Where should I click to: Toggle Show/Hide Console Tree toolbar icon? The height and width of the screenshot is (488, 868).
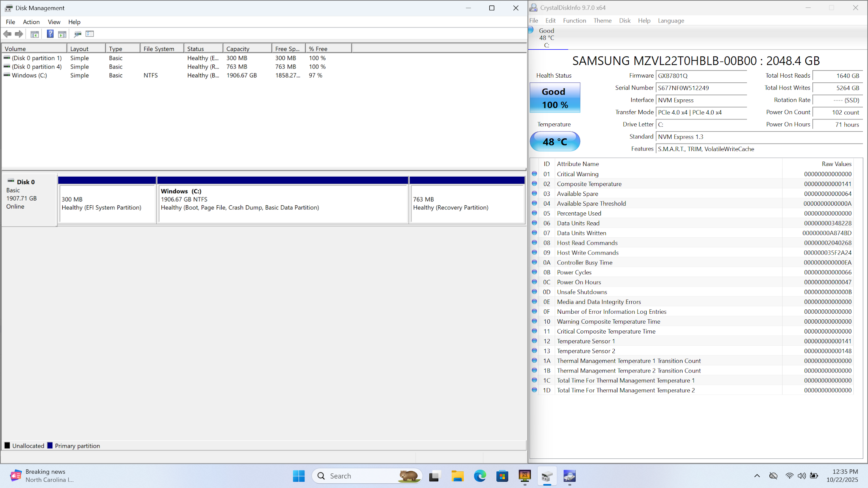tap(35, 34)
